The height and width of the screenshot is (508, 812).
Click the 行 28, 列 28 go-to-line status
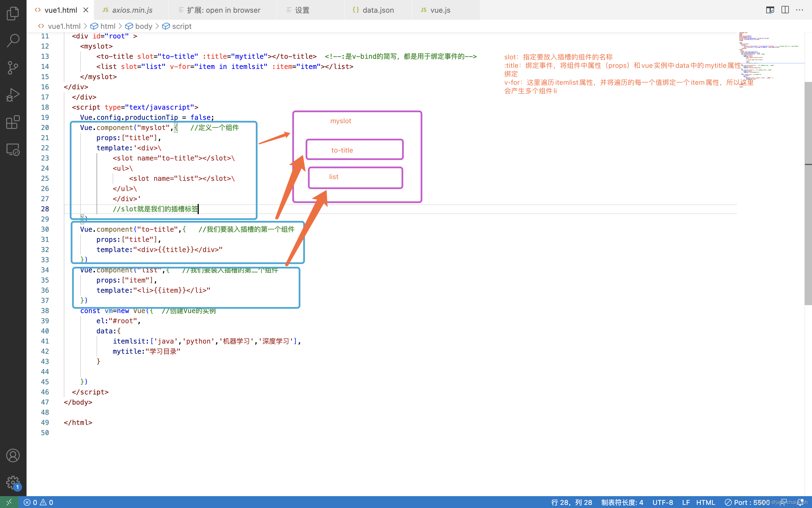tap(571, 502)
